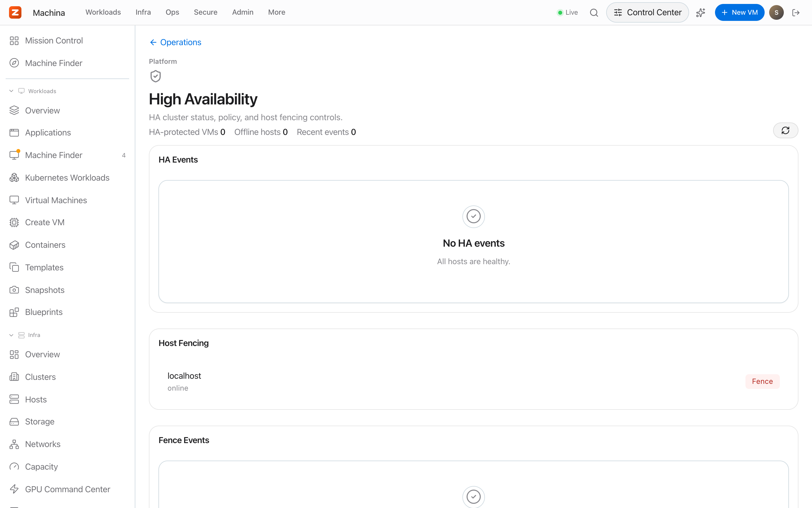Open the AI sparkles assistant icon
The height and width of the screenshot is (508, 812).
(701, 12)
